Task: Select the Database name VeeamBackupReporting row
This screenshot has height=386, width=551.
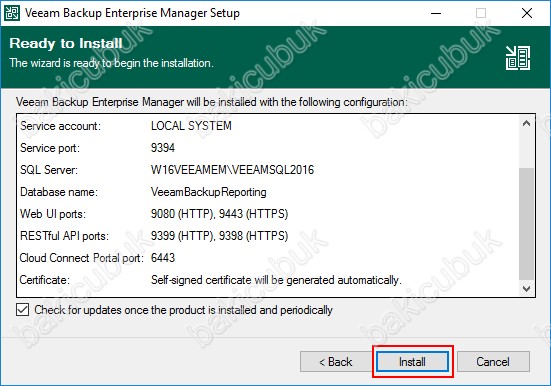Action: coord(268,192)
